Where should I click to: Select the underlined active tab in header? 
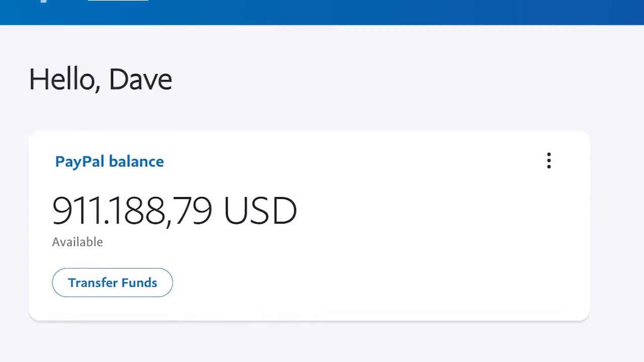(118, 1)
